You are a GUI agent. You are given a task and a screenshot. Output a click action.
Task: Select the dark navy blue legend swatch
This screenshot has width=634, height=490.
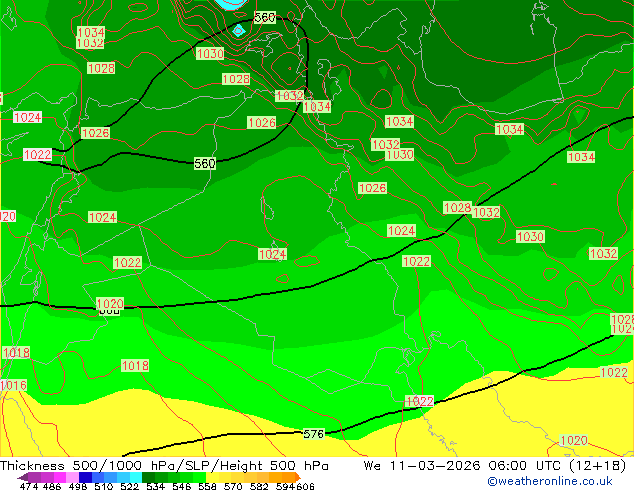(x=85, y=477)
